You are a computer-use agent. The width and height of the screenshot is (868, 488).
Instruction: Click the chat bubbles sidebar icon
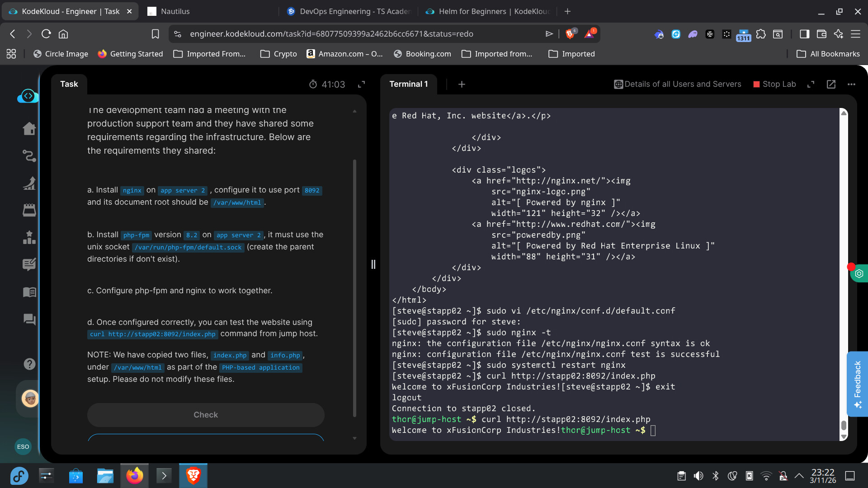pyautogui.click(x=29, y=319)
